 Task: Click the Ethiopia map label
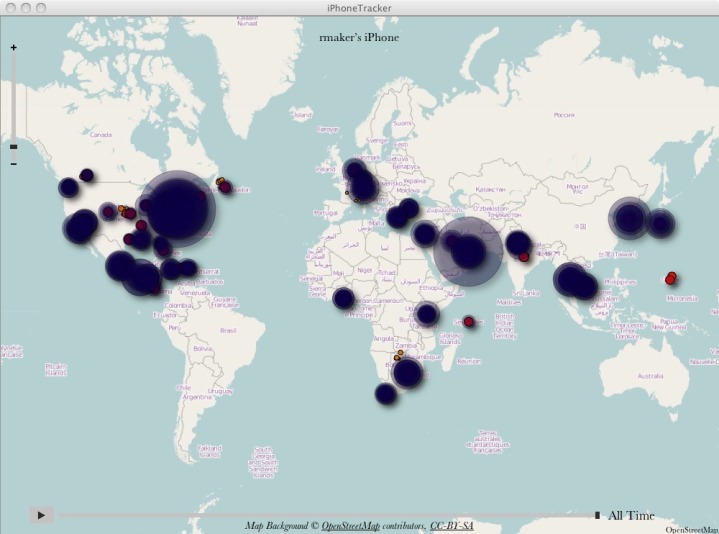click(431, 288)
